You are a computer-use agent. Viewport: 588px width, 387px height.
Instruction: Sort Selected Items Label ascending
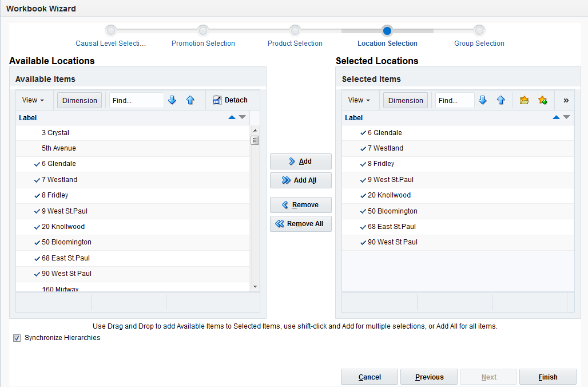coord(556,117)
